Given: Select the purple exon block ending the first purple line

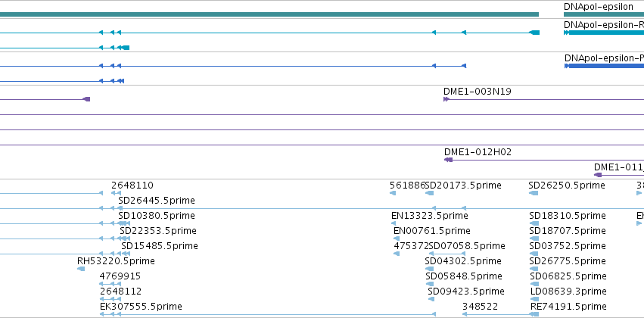Looking at the screenshot, I should (86, 99).
